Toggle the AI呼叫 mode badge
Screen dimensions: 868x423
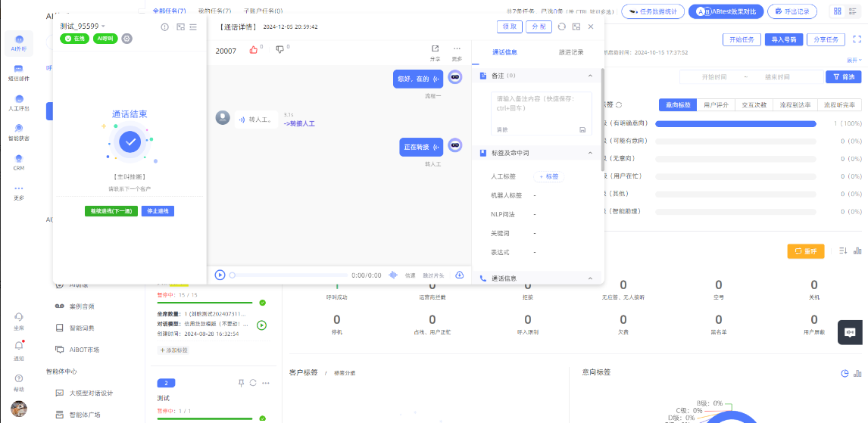[105, 39]
